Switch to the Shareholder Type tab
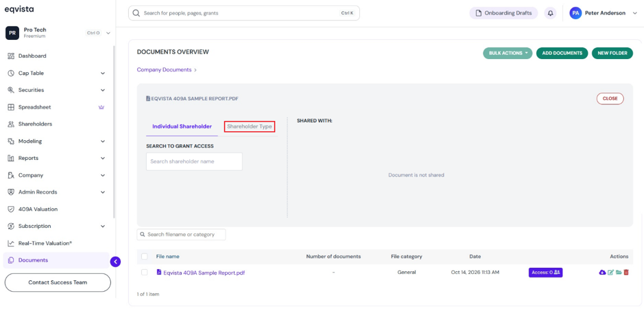 click(250, 127)
